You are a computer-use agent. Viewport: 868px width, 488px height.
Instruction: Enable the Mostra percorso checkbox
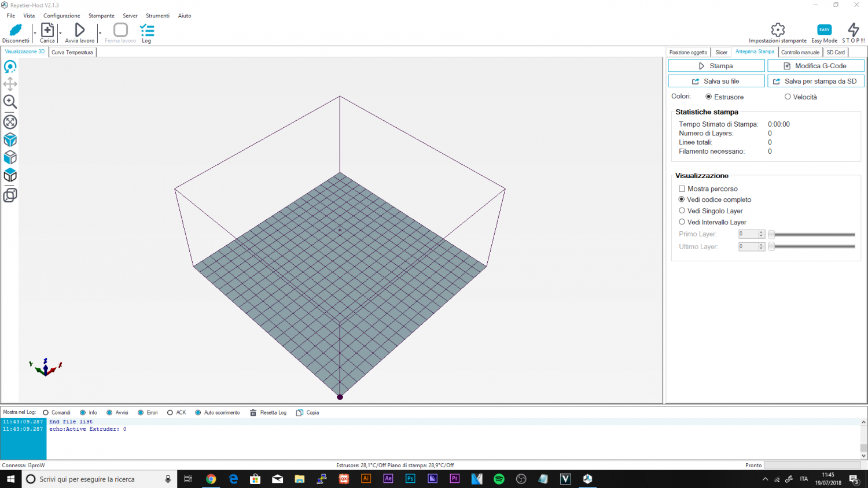pos(682,189)
